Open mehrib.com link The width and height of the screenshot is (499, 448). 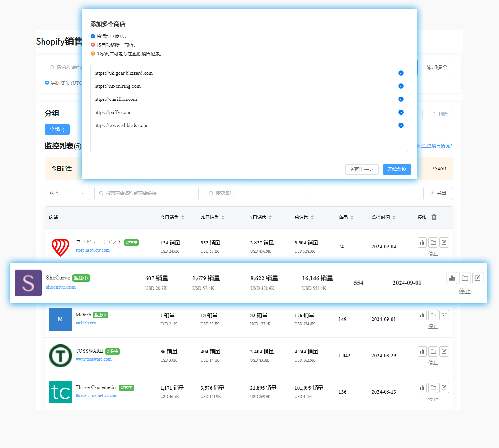pyautogui.click(x=87, y=323)
